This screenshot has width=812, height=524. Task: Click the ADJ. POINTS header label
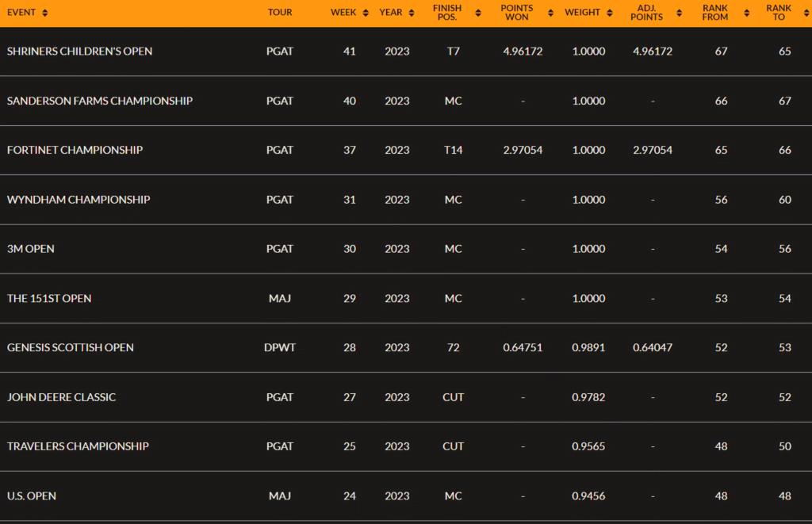point(647,13)
